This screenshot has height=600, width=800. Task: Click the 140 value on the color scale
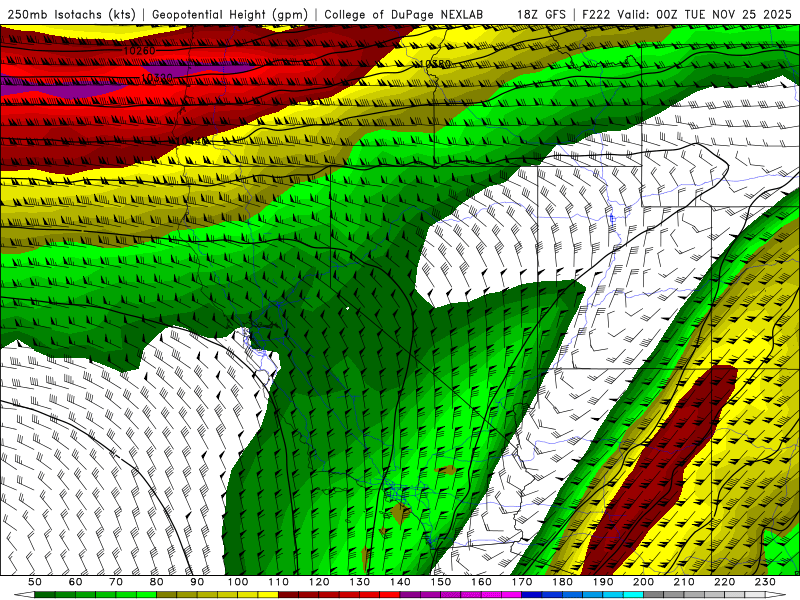click(x=400, y=582)
